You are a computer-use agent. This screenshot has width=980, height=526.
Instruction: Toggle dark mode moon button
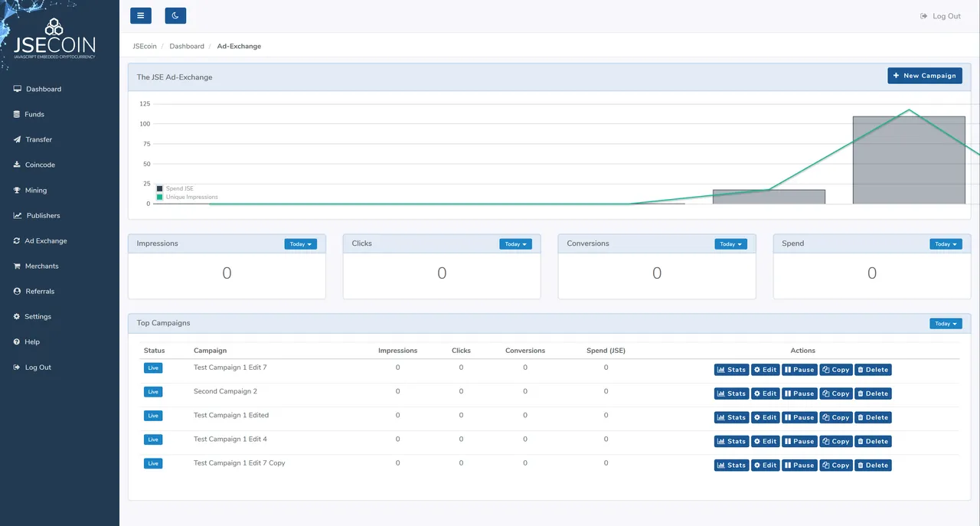pos(175,15)
